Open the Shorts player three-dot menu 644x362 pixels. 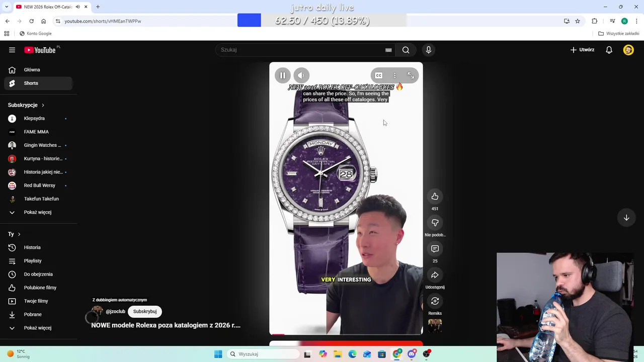click(394, 75)
